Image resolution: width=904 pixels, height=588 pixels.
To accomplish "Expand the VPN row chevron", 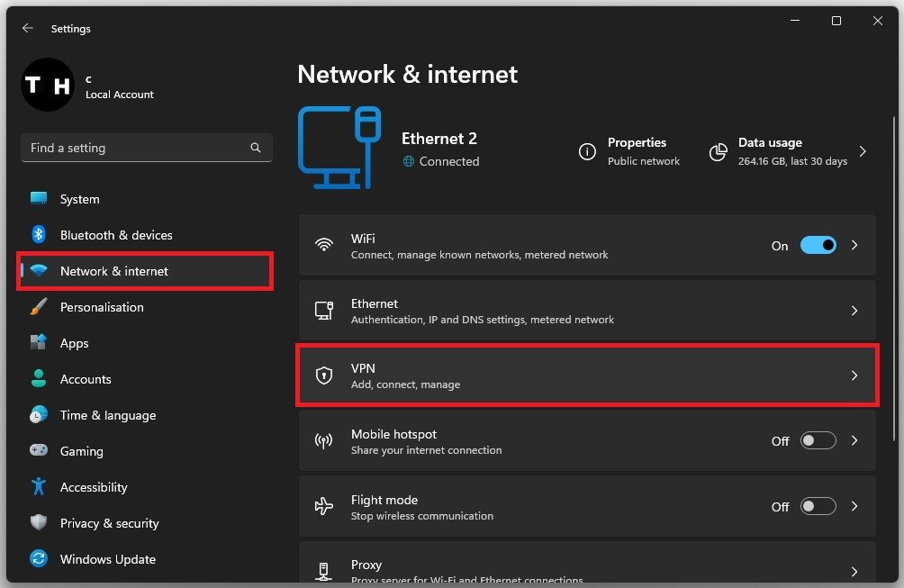I will [854, 375].
